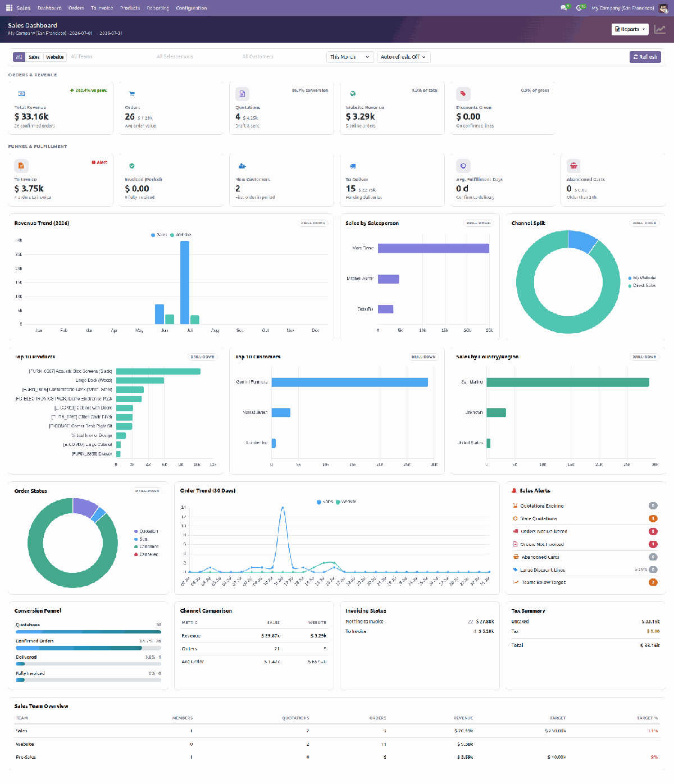Click the Quotations funnel progress bar

click(x=88, y=632)
